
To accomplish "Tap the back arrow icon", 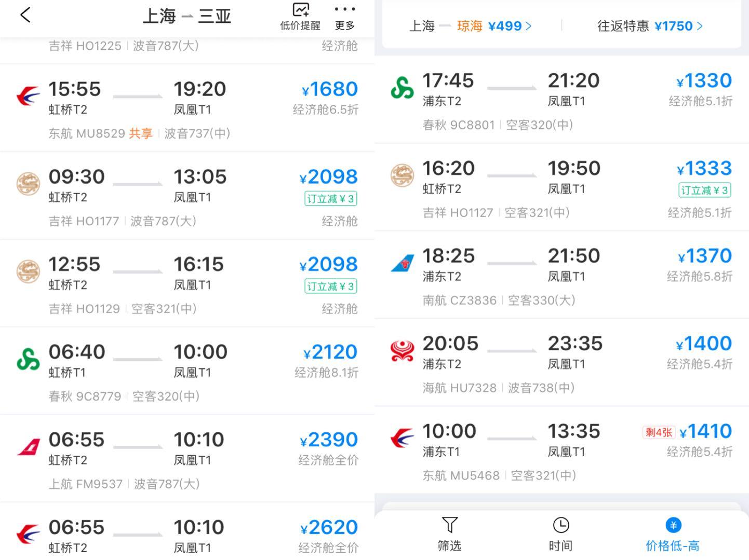I will coord(25,15).
